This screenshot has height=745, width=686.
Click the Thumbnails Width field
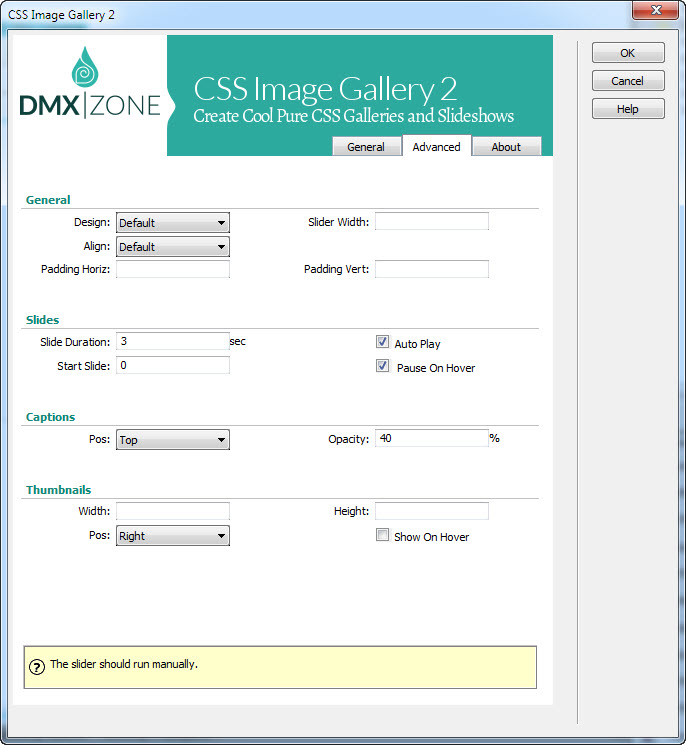[x=173, y=511]
